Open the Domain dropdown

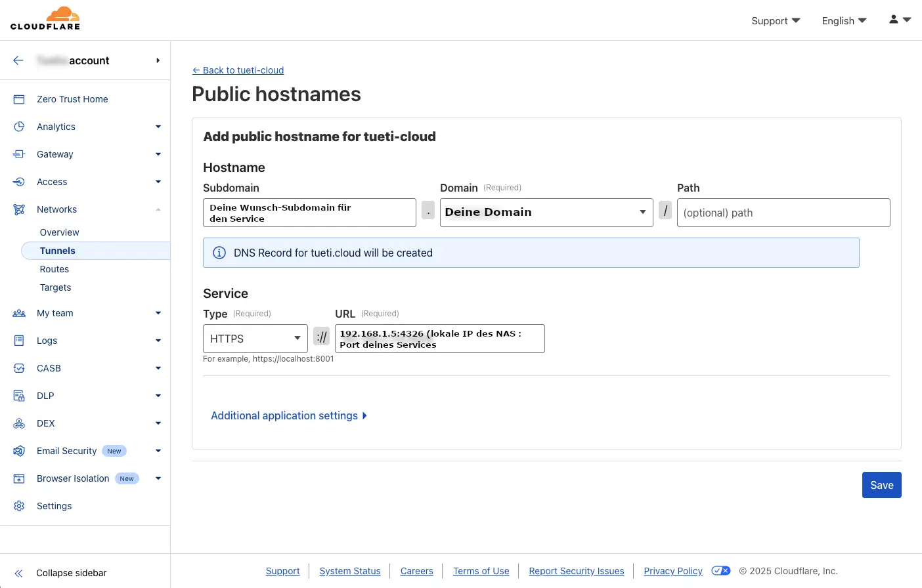point(546,213)
